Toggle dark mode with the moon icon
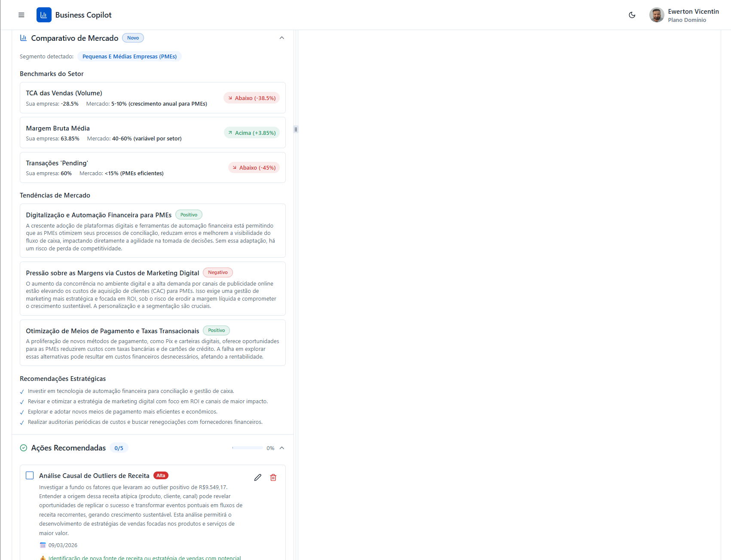This screenshot has width=731, height=560. (x=632, y=15)
